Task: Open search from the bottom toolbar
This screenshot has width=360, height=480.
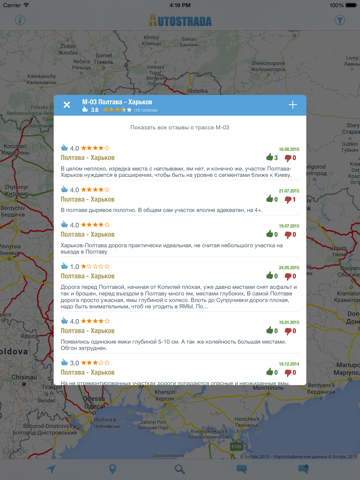Action: tap(180, 469)
